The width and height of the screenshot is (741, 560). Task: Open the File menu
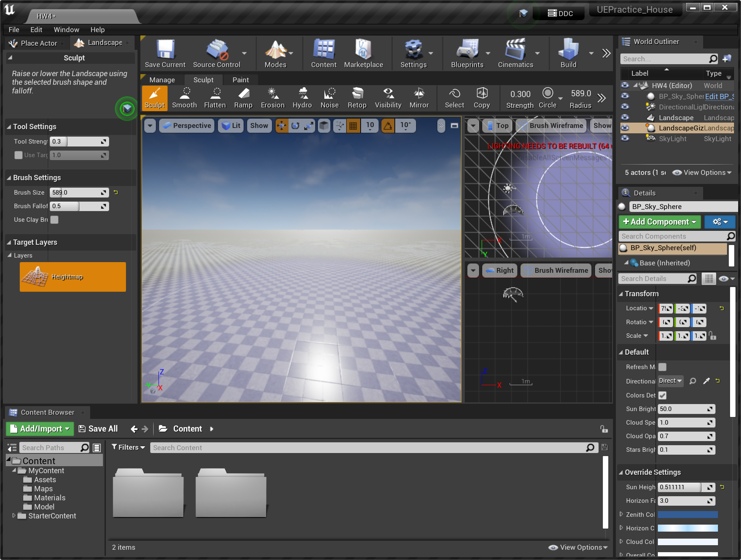tap(14, 30)
